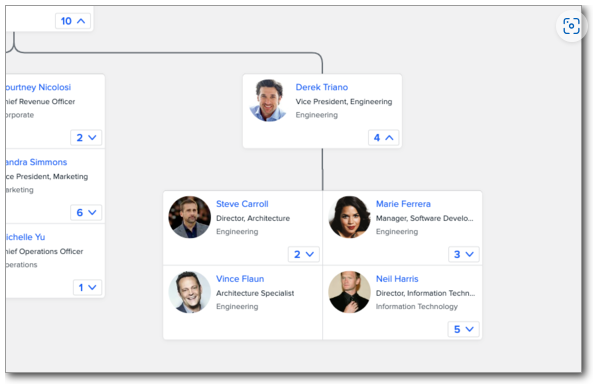The image size is (594, 388).
Task: Expand Steve Carroll's 2 reports
Action: (x=304, y=254)
